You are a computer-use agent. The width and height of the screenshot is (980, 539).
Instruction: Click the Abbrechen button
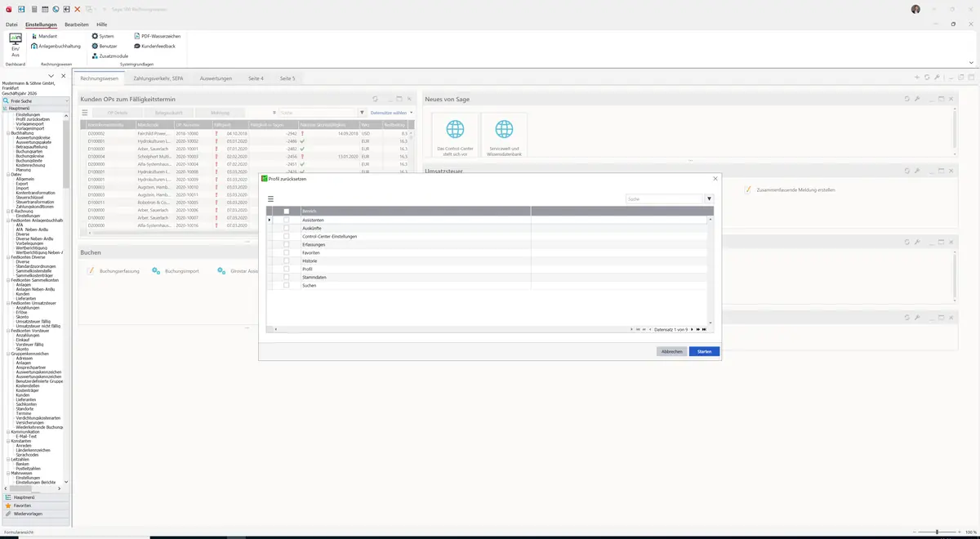click(x=671, y=351)
